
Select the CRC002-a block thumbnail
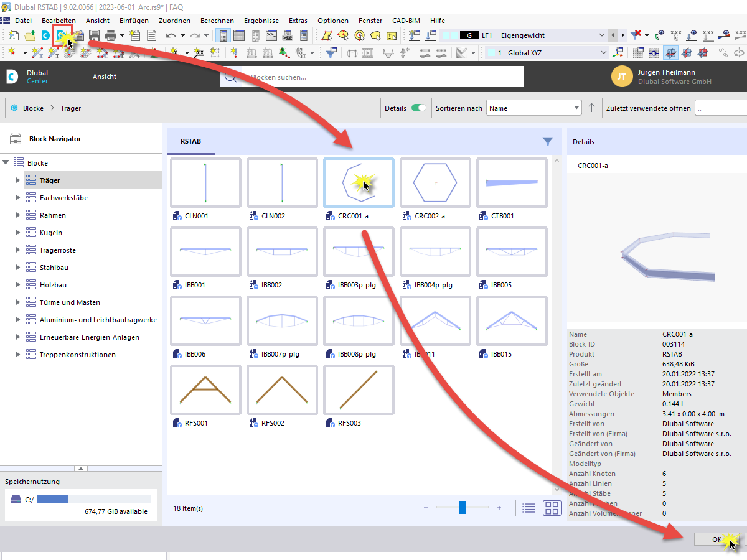point(435,182)
